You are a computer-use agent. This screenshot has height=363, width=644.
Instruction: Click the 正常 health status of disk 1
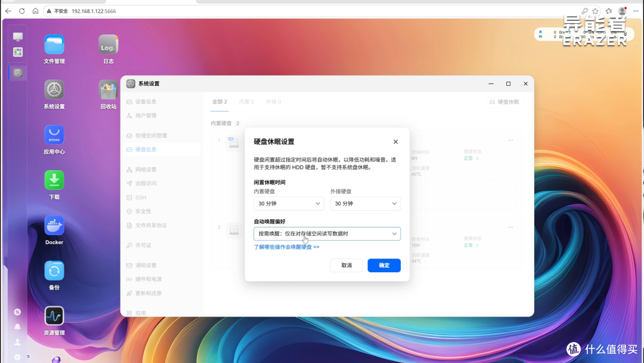(470, 158)
